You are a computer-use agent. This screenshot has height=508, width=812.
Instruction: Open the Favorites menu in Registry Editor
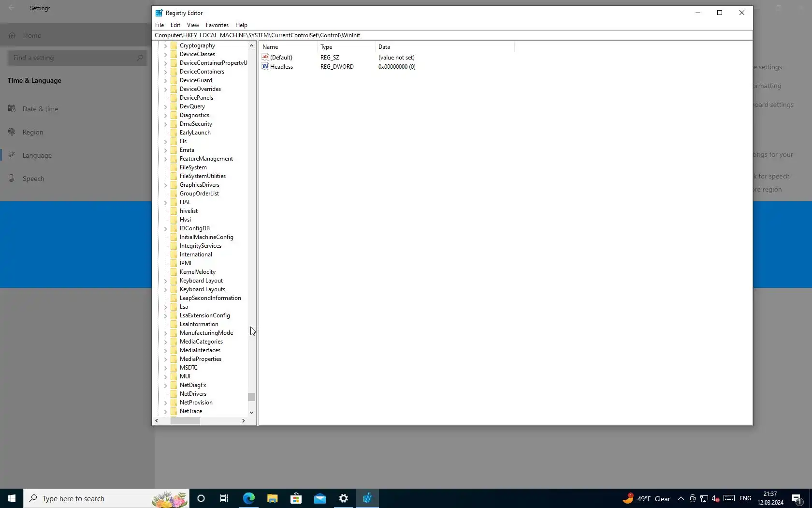[217, 25]
